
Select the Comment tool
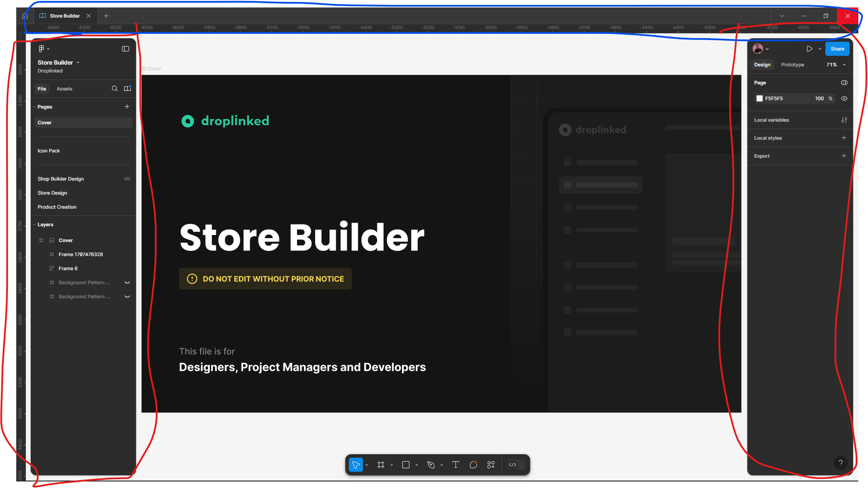click(x=473, y=465)
